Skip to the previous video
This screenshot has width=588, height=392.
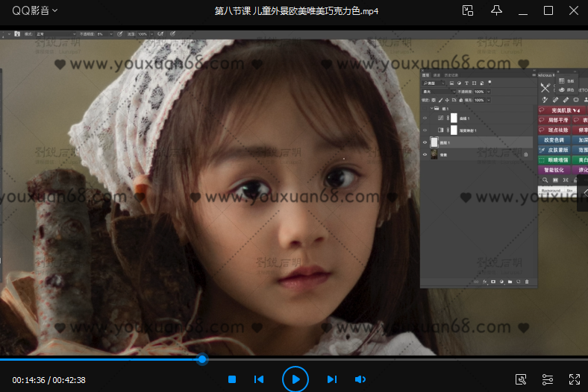259,379
